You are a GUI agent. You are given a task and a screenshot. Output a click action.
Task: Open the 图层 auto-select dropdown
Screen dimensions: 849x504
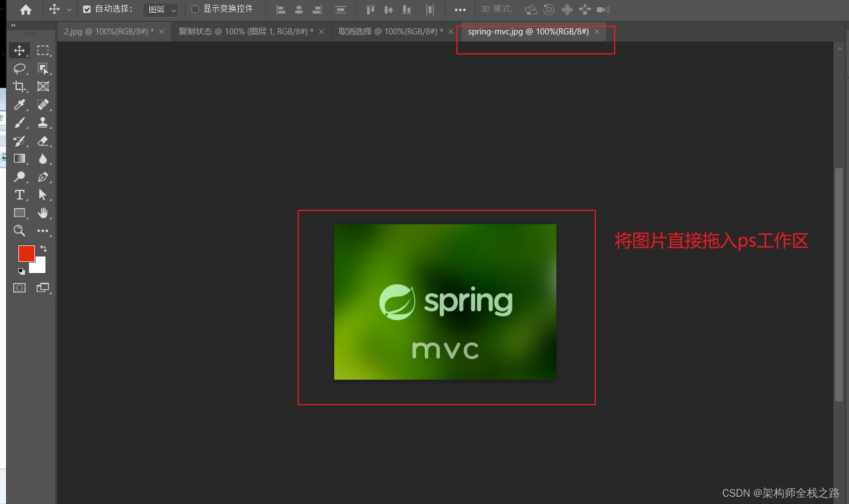click(160, 9)
